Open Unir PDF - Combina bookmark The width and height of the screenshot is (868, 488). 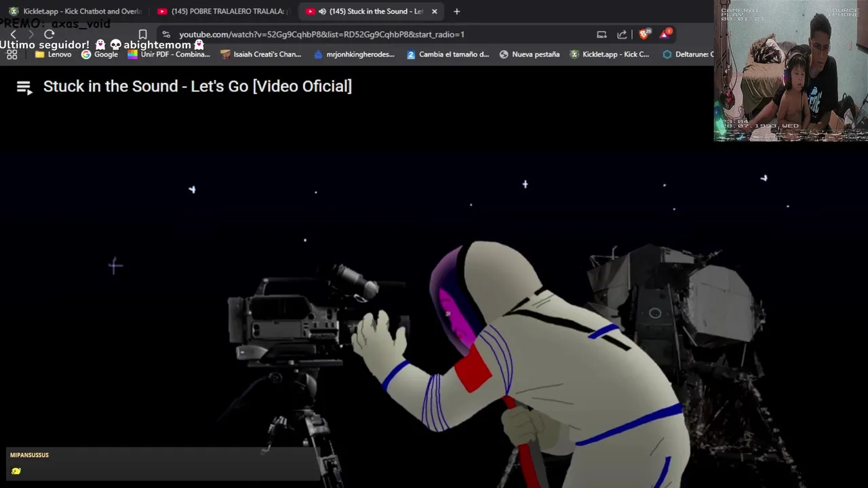click(168, 54)
